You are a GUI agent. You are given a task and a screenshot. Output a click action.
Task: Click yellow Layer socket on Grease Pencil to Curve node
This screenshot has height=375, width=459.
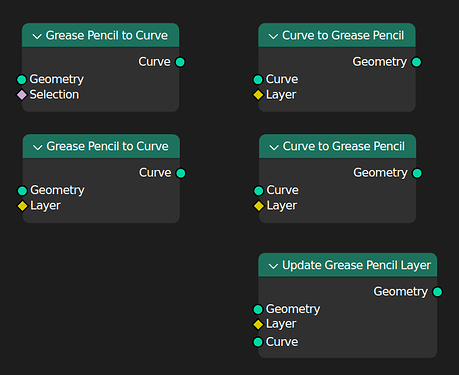(x=22, y=206)
